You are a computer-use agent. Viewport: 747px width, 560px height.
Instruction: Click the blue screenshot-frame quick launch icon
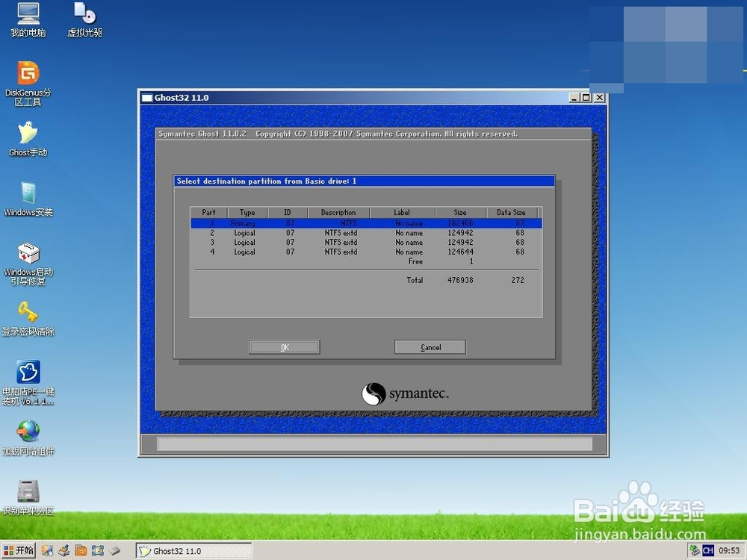(x=98, y=551)
